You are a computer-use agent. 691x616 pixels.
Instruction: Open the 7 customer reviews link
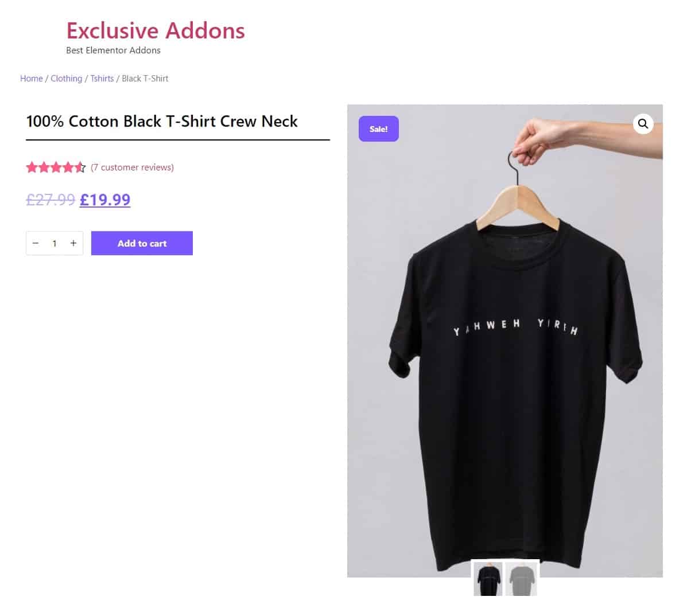coord(133,167)
